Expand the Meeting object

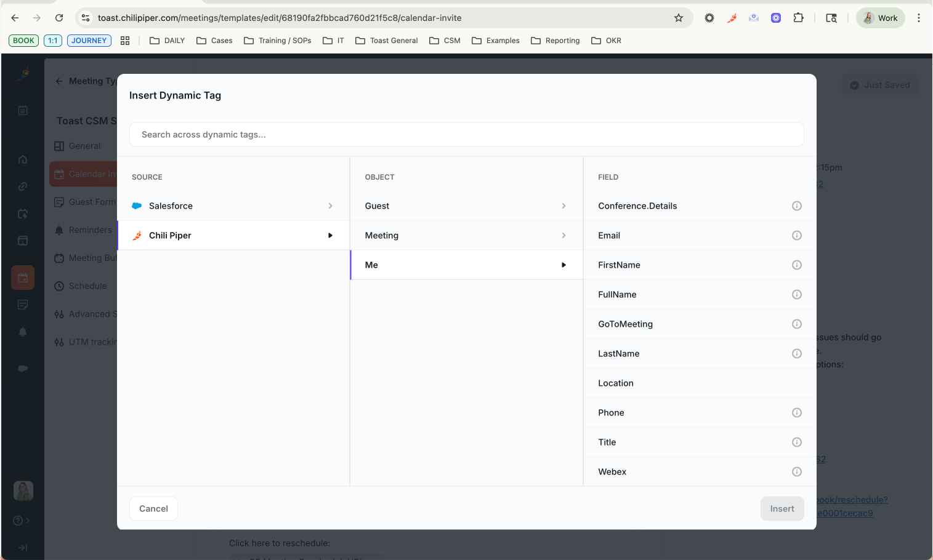pyautogui.click(x=466, y=236)
